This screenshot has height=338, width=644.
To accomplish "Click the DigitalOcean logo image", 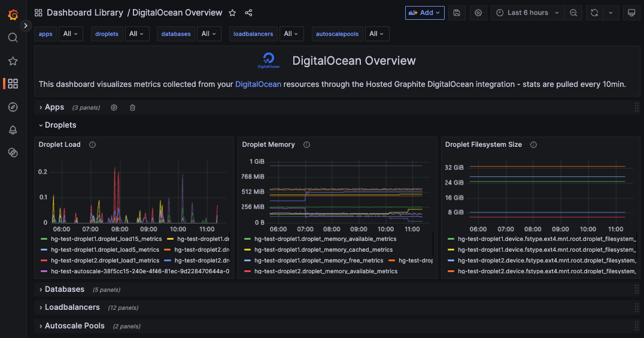I will click(x=269, y=60).
